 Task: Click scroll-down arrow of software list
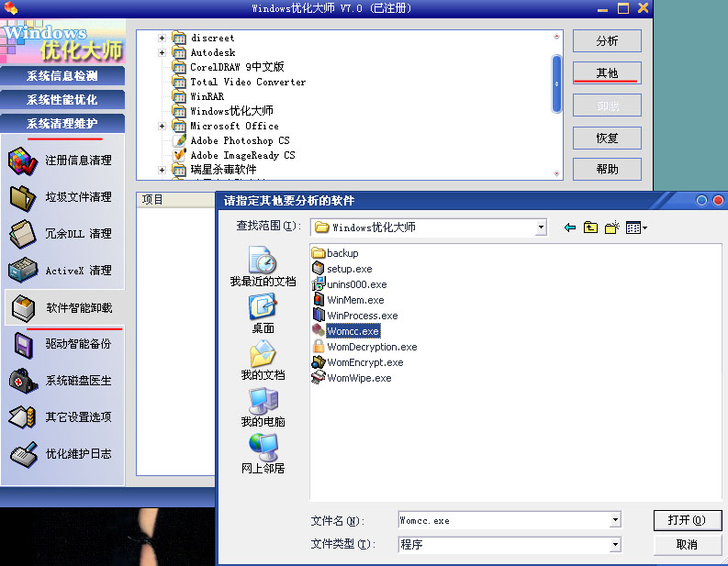pos(556,173)
